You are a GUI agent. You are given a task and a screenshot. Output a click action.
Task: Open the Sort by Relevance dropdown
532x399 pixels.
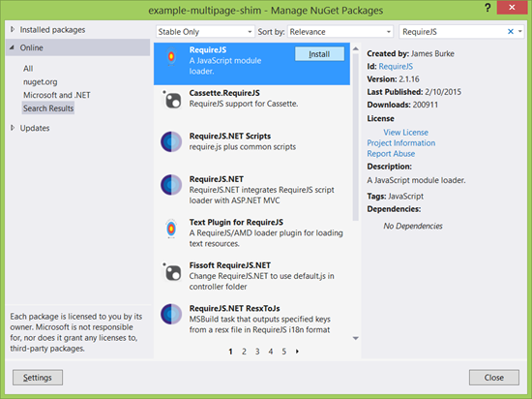tap(340, 32)
